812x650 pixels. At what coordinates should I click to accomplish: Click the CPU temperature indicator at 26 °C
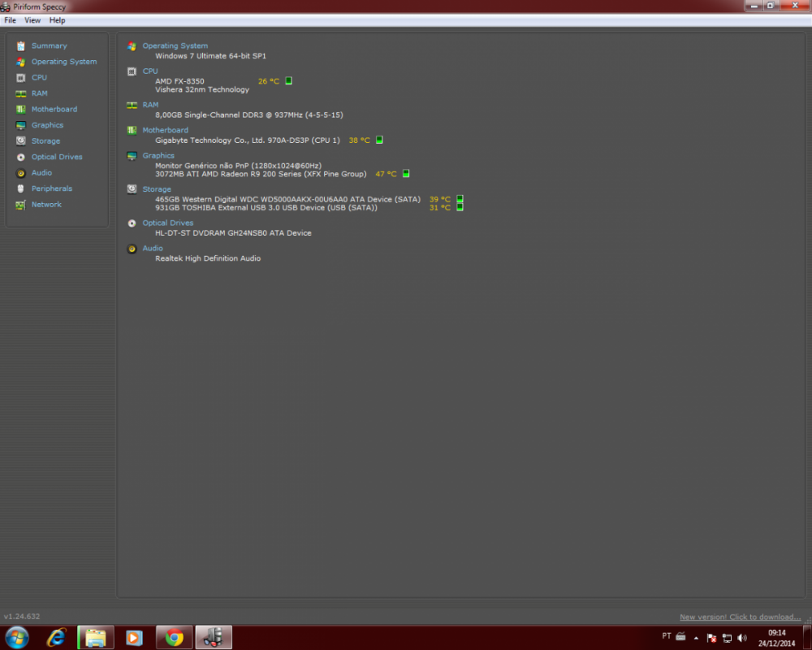[269, 81]
